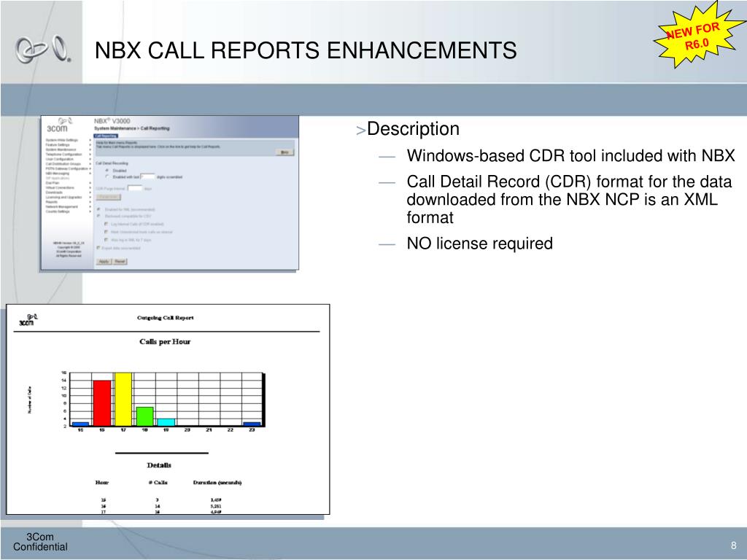The image size is (747, 560).
Task: Click the '# Calls' column header
Action: pos(158,483)
